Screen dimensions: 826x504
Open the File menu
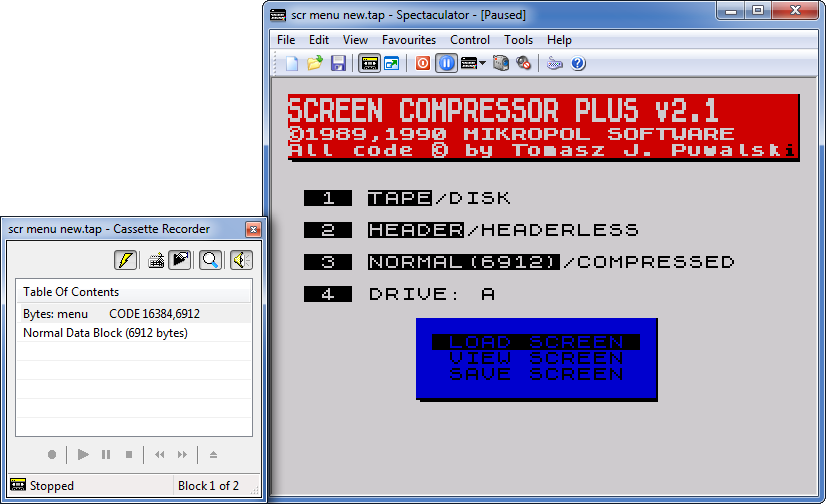click(286, 40)
